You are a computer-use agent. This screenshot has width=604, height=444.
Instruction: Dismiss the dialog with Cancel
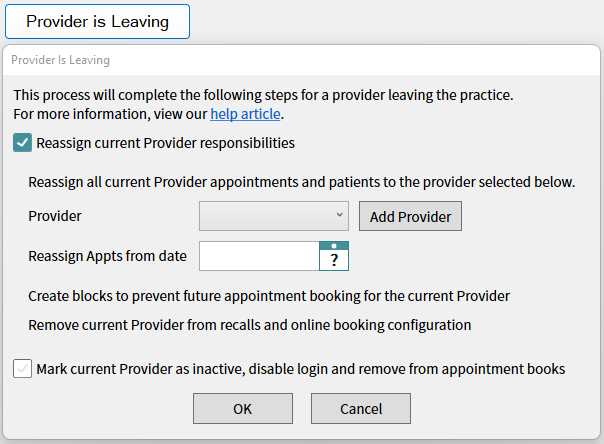tap(360, 408)
